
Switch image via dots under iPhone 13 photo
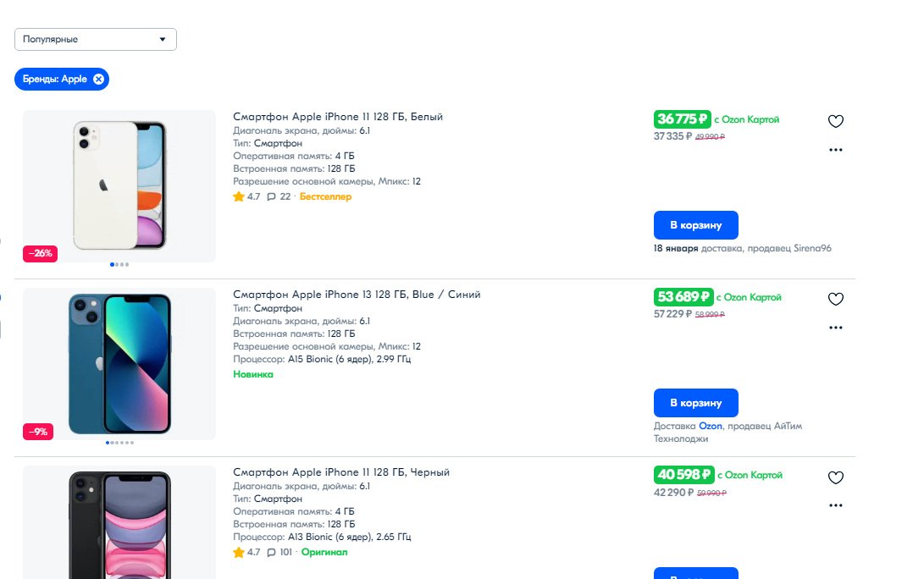click(119, 443)
